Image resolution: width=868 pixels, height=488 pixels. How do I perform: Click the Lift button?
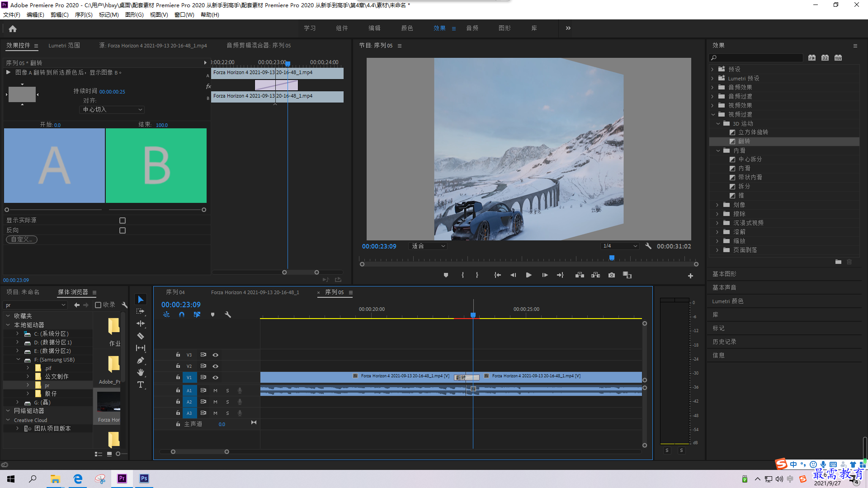click(580, 275)
